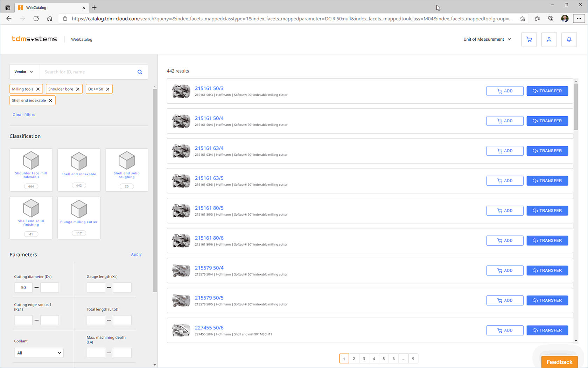Open a new browser tab
Image resolution: width=588 pixels, height=368 pixels.
pyautogui.click(x=94, y=7)
